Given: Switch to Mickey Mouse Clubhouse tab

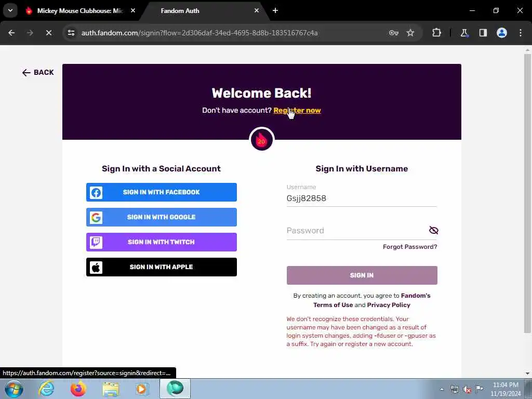Looking at the screenshot, I should (x=79, y=11).
